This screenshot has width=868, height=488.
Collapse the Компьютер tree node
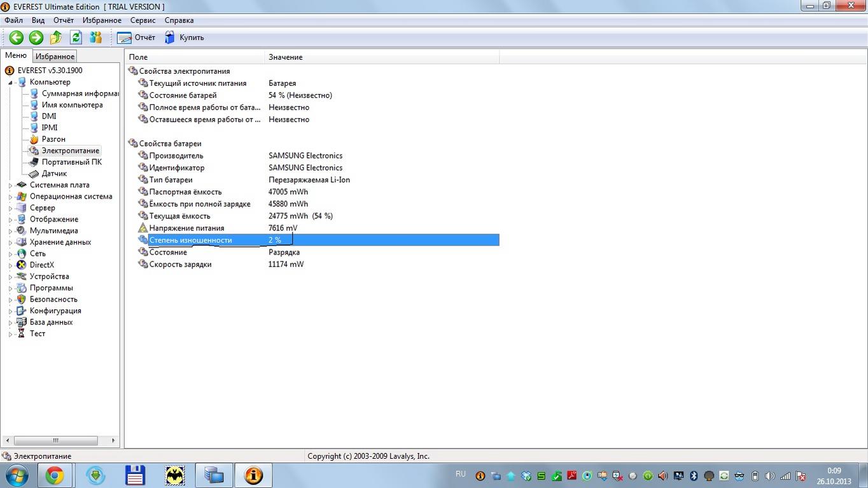coord(10,82)
